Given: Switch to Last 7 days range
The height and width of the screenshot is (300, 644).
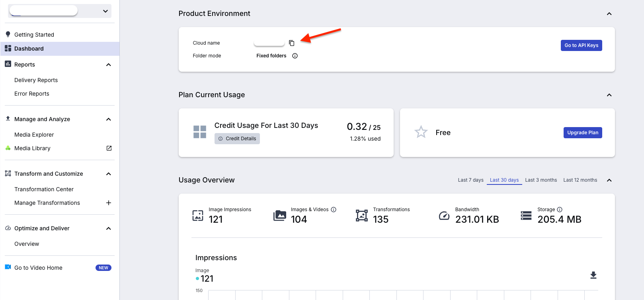Looking at the screenshot, I should [x=470, y=180].
